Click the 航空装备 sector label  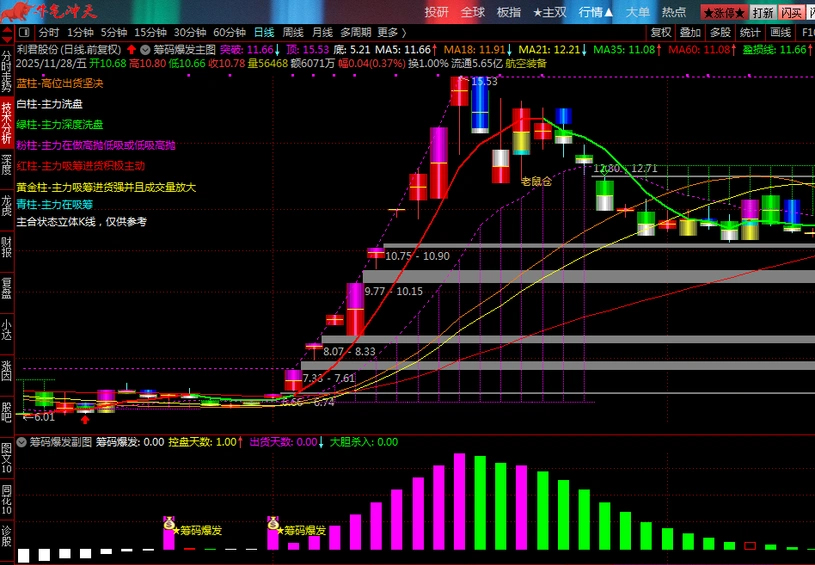(x=525, y=63)
